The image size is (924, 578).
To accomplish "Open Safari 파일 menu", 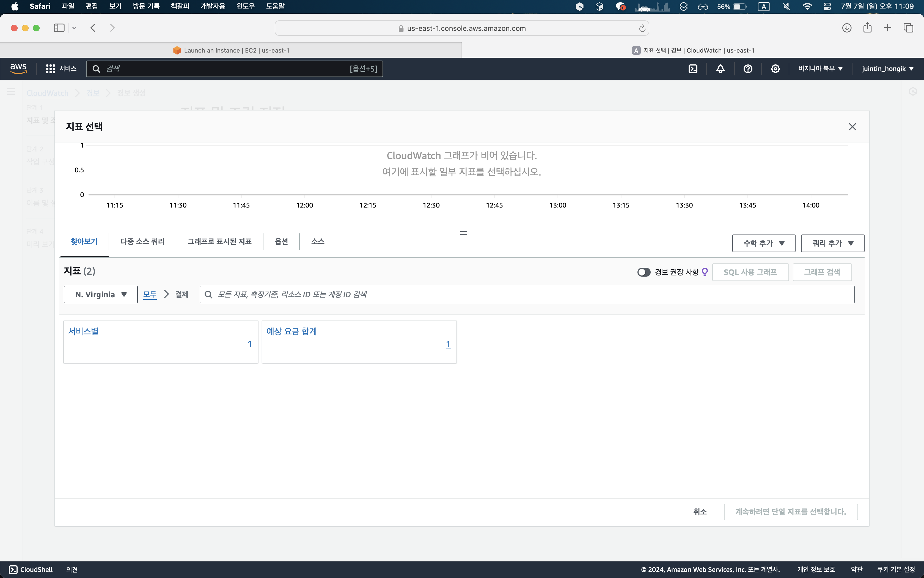I will [68, 7].
